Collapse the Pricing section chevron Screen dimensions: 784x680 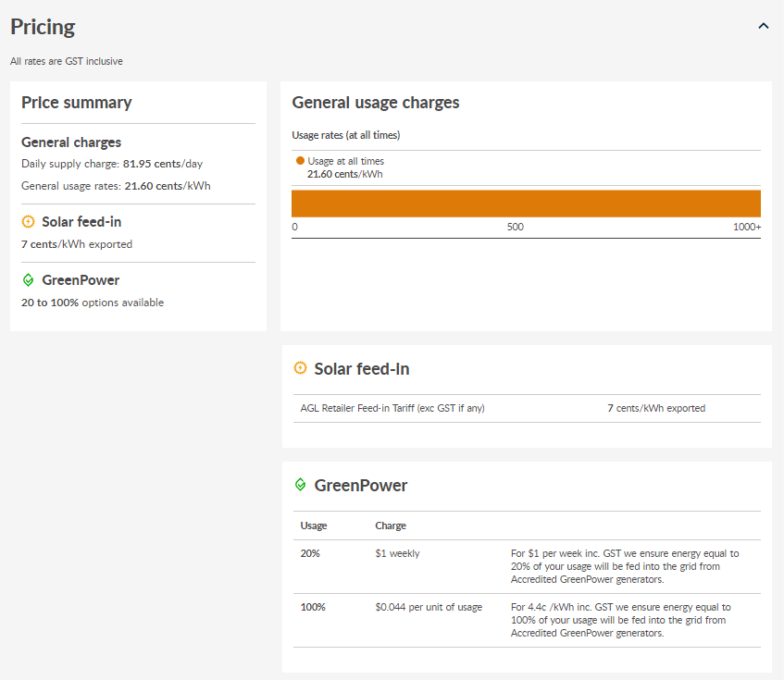763,26
